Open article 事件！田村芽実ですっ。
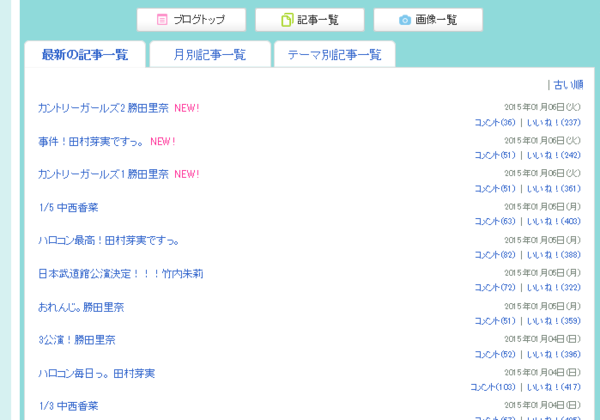 pos(91,142)
